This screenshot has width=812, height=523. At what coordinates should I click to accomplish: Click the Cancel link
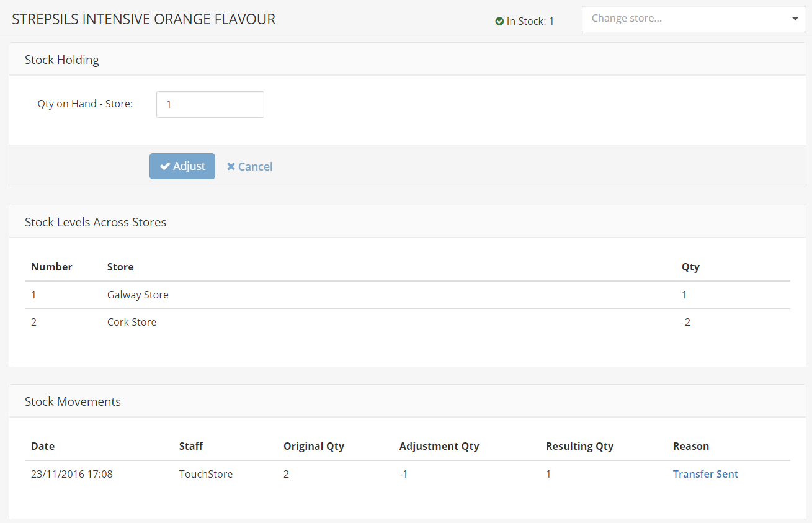click(x=249, y=166)
